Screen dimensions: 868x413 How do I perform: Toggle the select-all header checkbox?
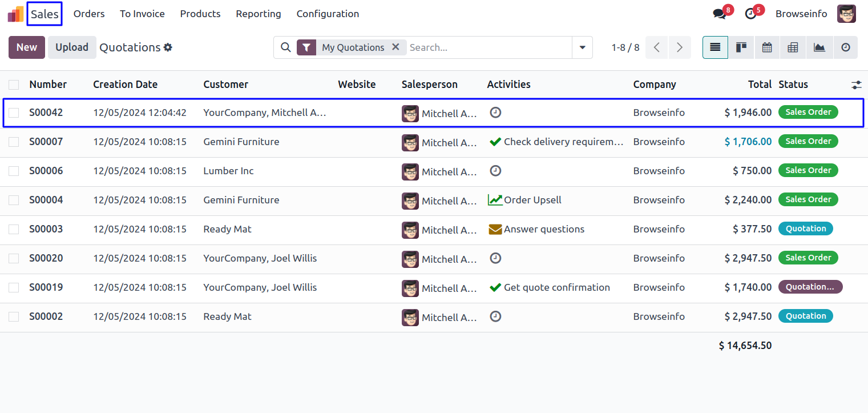[x=14, y=85]
